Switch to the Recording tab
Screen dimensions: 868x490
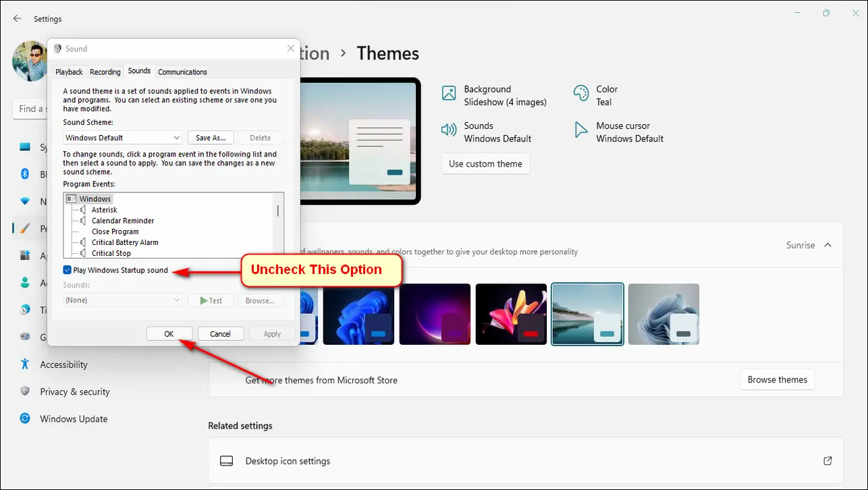[105, 72]
